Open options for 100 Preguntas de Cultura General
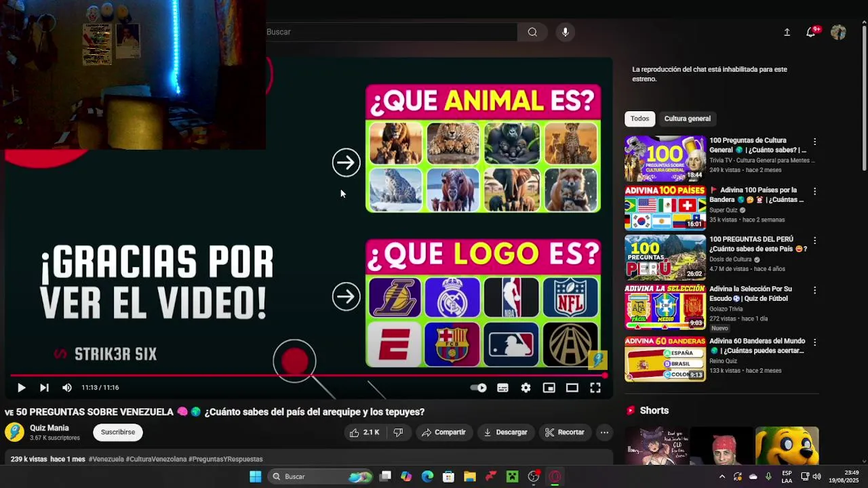This screenshot has height=488, width=868. pyautogui.click(x=814, y=142)
